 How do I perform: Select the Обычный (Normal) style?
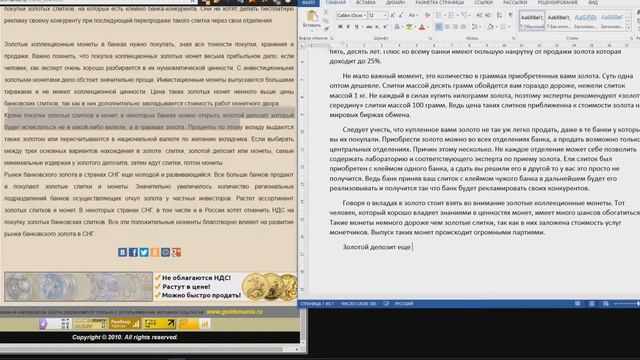[532, 21]
